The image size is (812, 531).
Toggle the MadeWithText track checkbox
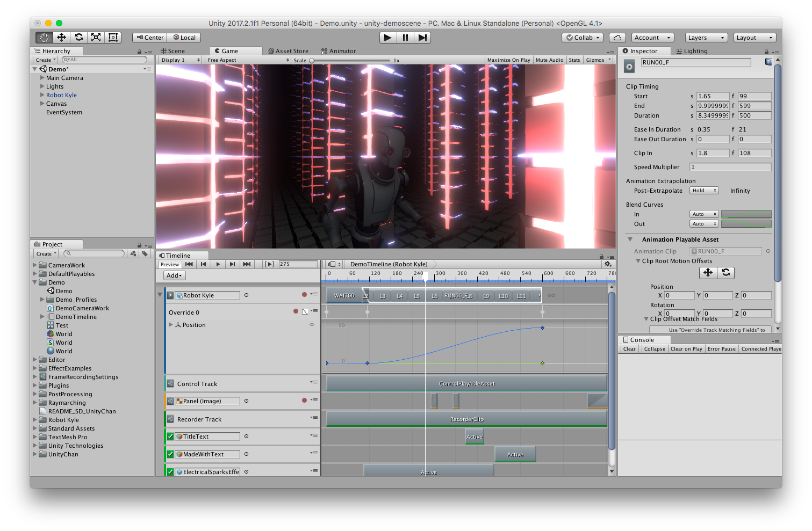(170, 454)
